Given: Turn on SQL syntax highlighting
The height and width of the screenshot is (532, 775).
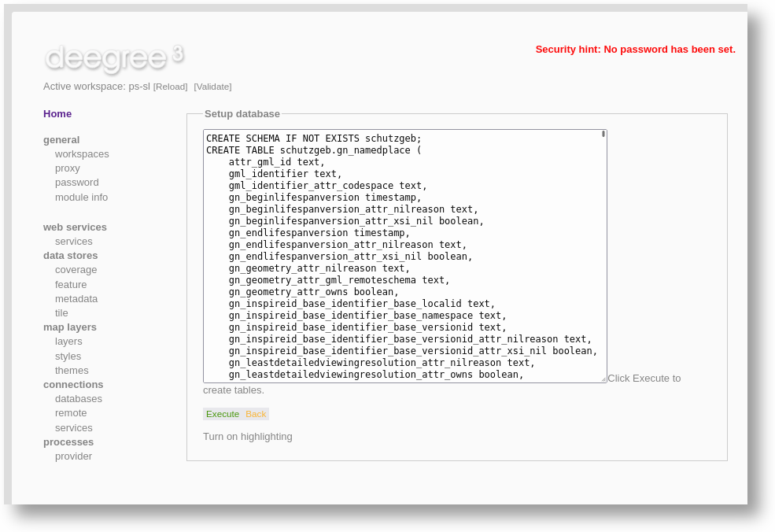Looking at the screenshot, I should point(247,436).
